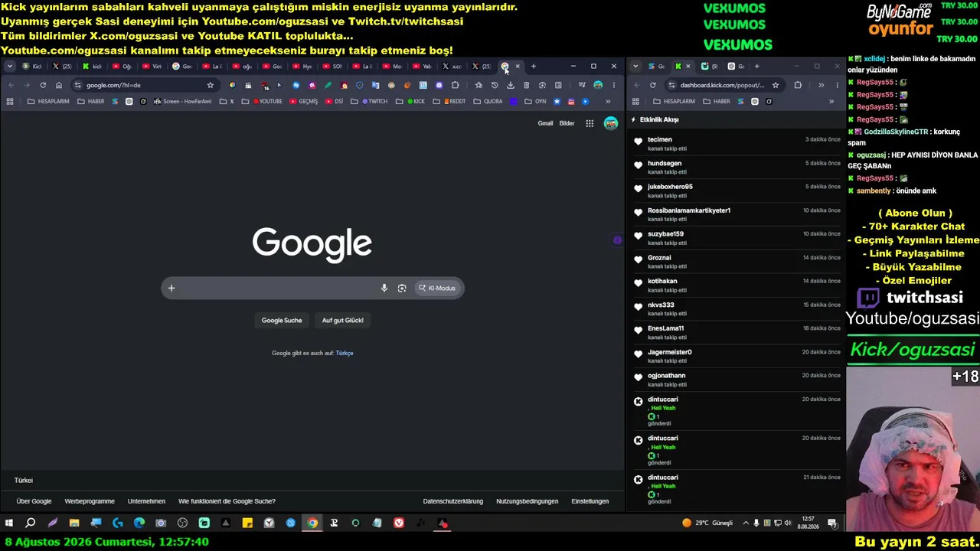Open the Extensions puzzle icon in the left browser
980x551 pixels.
(456, 85)
